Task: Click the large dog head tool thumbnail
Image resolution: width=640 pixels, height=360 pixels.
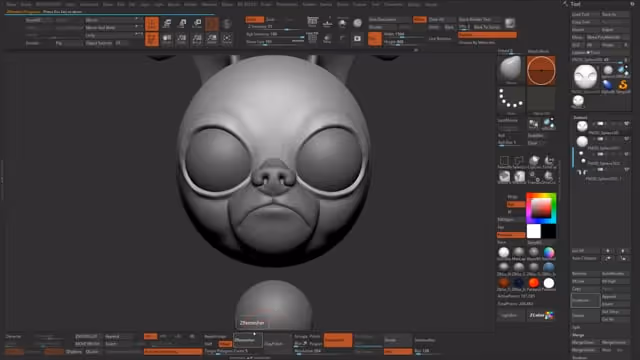Action: coord(586,77)
